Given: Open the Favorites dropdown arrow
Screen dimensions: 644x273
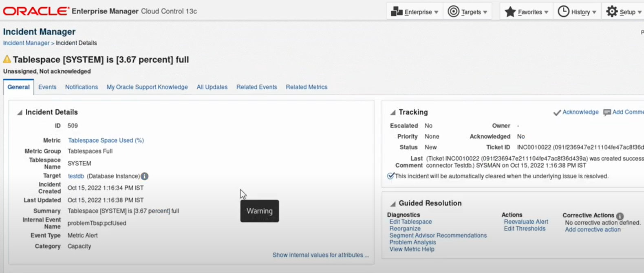Looking at the screenshot, I should click(x=546, y=12).
